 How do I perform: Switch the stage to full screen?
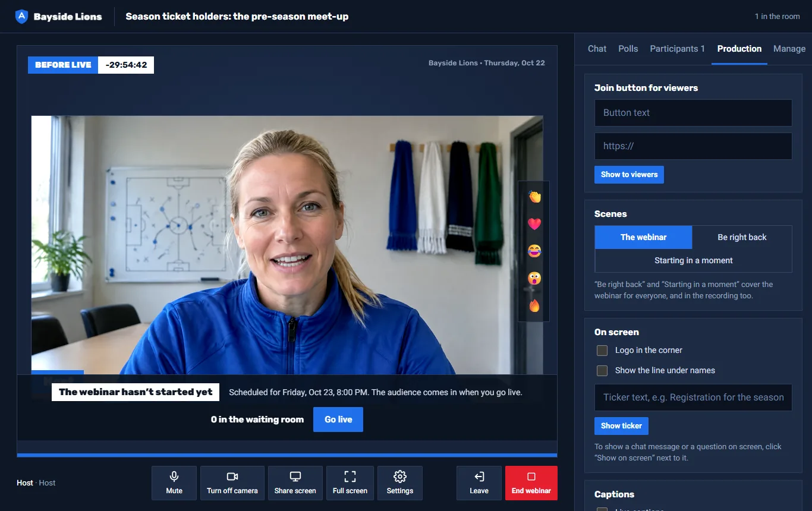[350, 483]
